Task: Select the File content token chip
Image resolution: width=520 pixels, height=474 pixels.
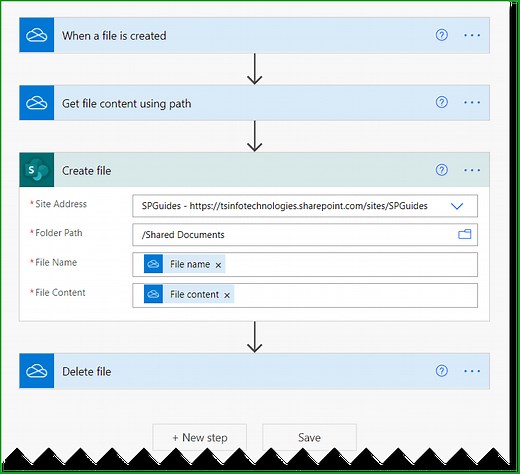Action: pyautogui.click(x=189, y=294)
